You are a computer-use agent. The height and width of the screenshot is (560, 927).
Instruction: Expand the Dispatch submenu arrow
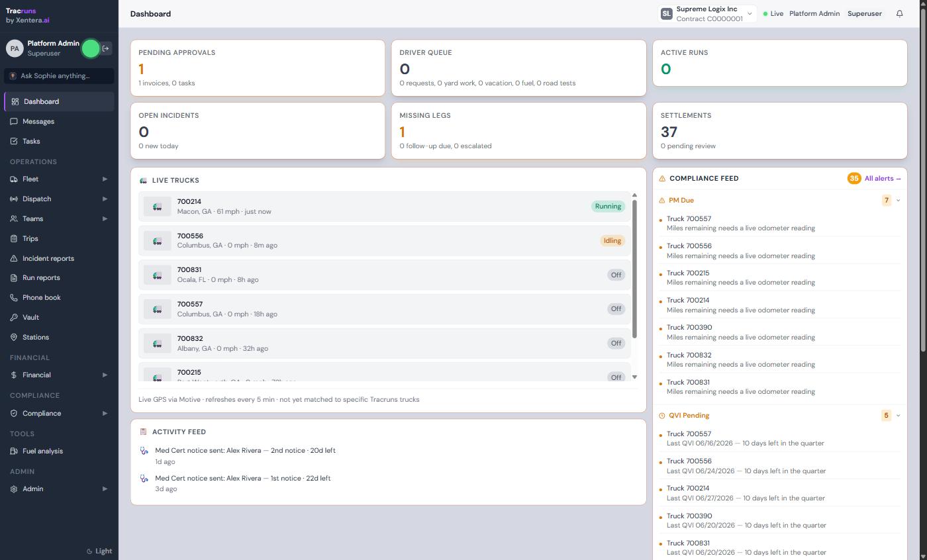click(x=105, y=199)
